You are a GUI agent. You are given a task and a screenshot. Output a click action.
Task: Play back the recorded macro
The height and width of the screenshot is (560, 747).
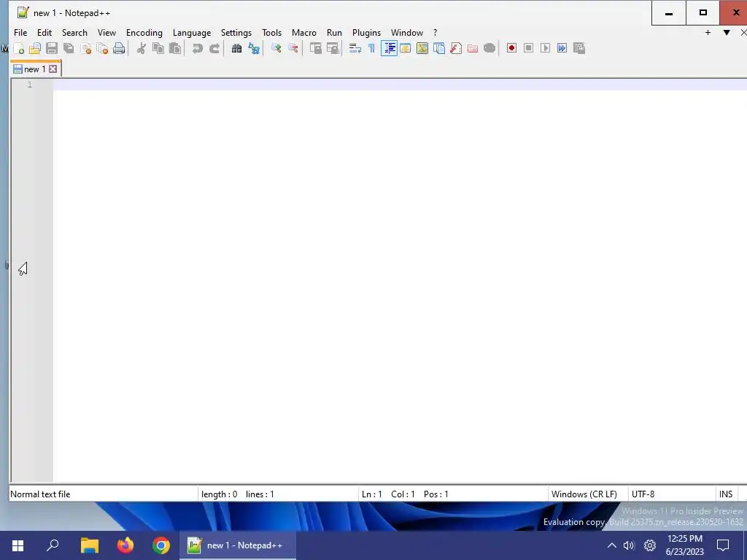[546, 48]
